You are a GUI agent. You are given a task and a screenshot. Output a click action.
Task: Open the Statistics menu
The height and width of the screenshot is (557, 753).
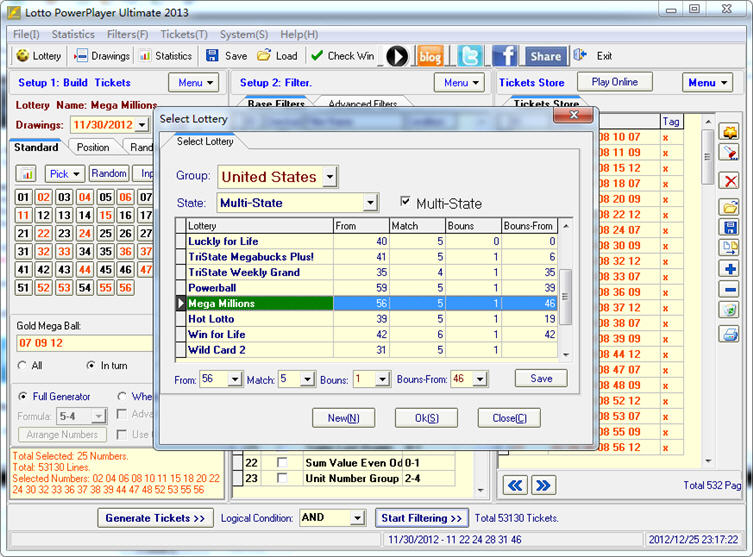point(73,34)
